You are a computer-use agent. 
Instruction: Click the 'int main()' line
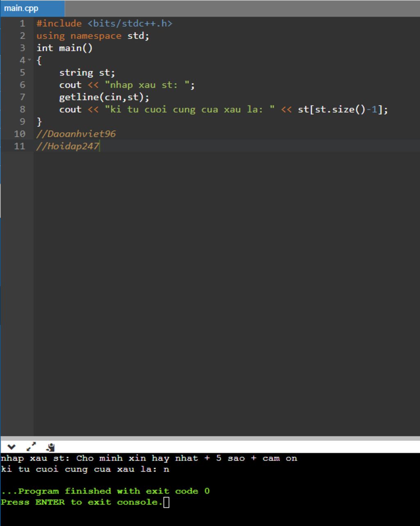click(65, 48)
